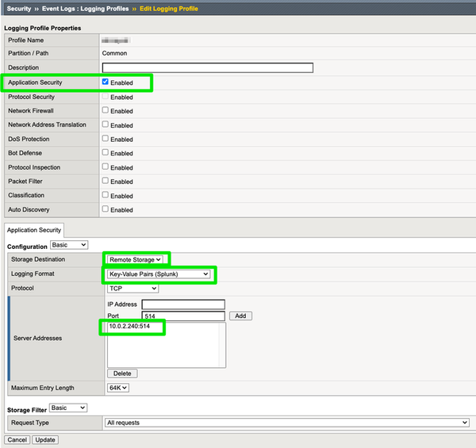Select the 10.0.2.240:514 server entry
Viewport: 476px width, 448px height.
129,327
